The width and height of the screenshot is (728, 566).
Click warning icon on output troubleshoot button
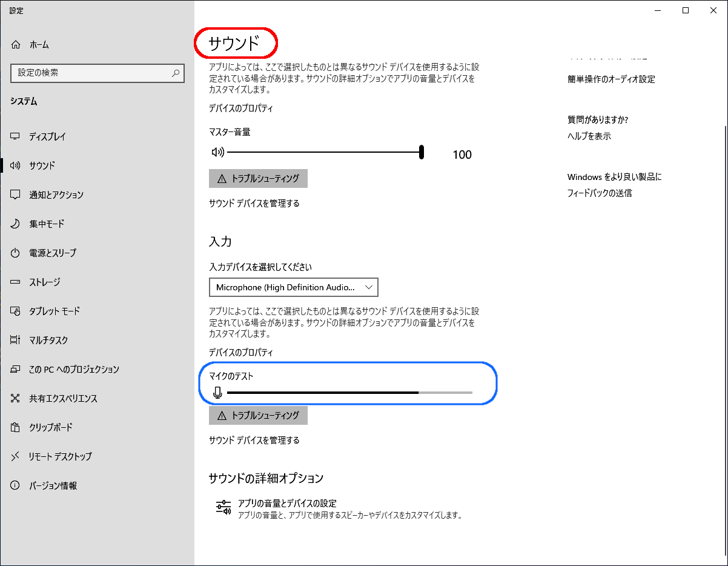tap(222, 179)
